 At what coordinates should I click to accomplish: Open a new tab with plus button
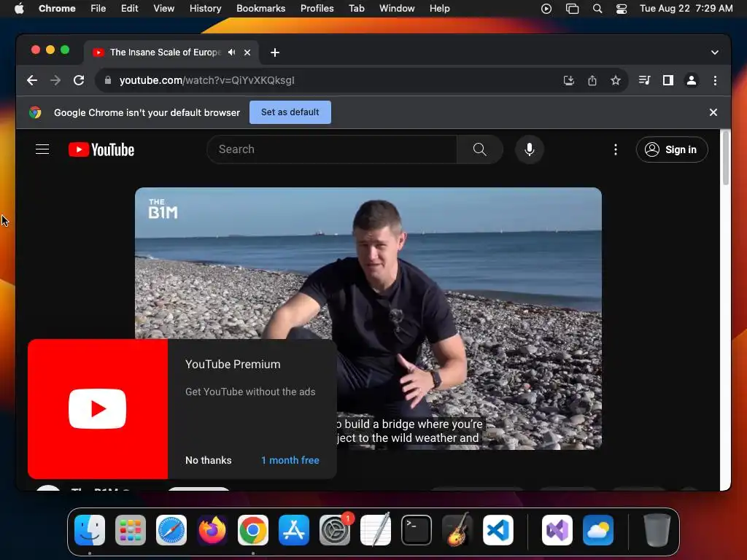[x=275, y=52]
